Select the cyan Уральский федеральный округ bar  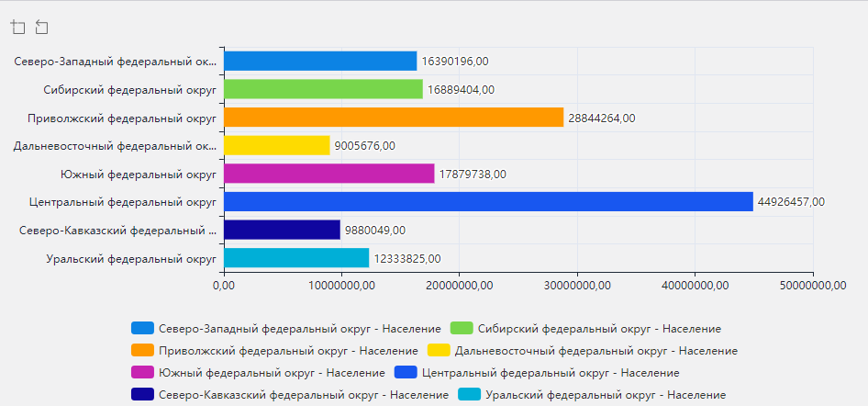pos(296,258)
